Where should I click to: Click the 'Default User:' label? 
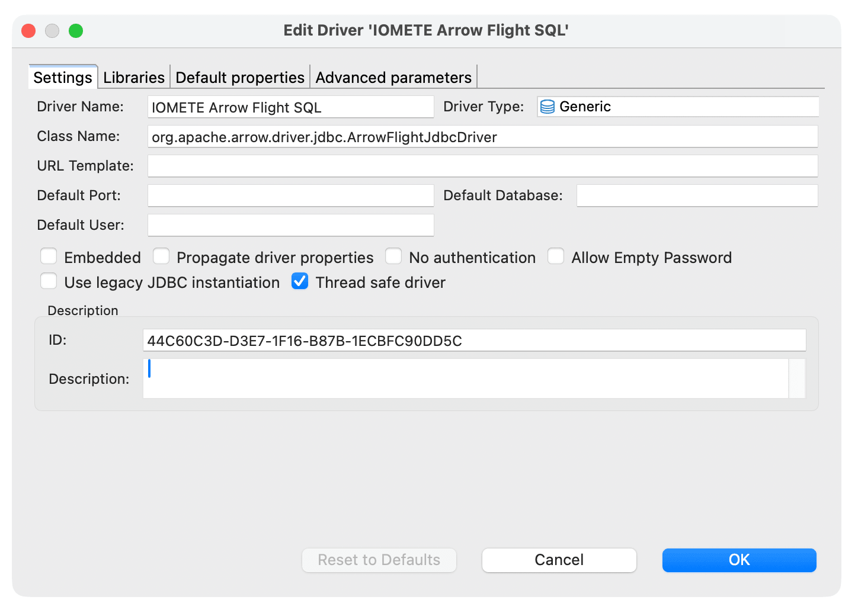coord(81,225)
